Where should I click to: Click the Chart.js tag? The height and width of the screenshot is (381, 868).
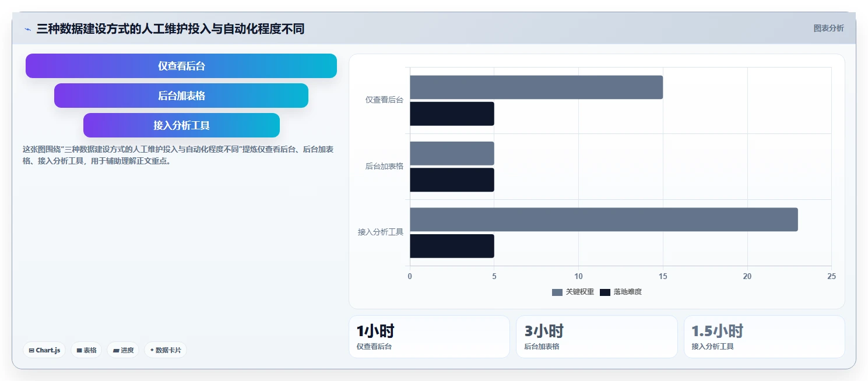[x=44, y=350]
